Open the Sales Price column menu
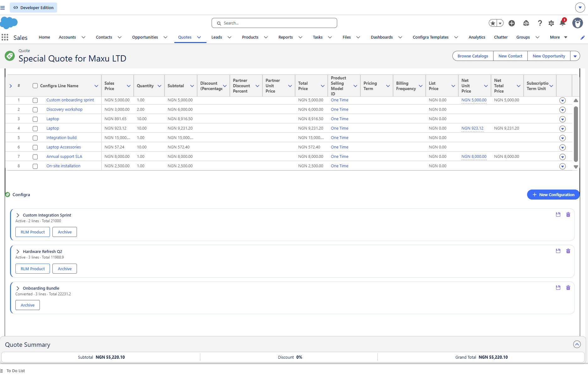The image size is (588, 375). coord(129,86)
